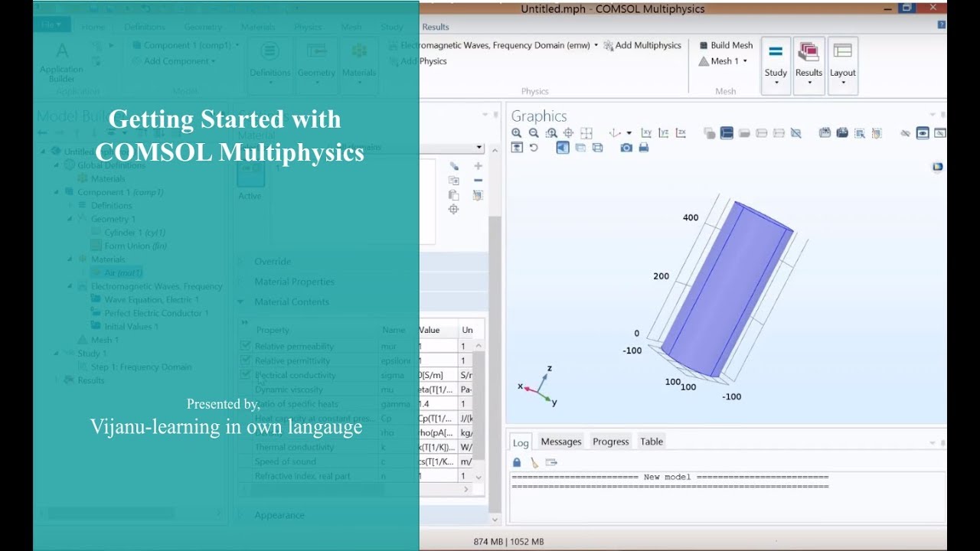Toggle the highlighted scene light icon
Viewport: 980px width, 551px height.
(563, 148)
